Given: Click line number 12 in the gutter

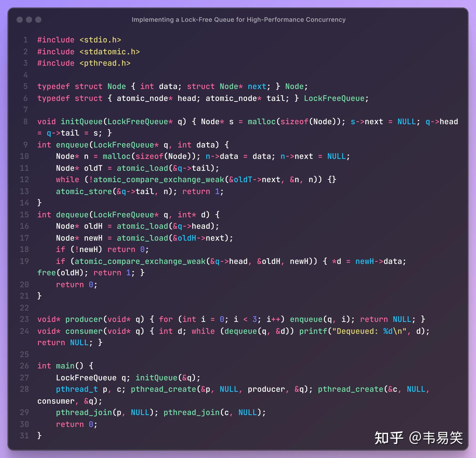Looking at the screenshot, I should (24, 179).
